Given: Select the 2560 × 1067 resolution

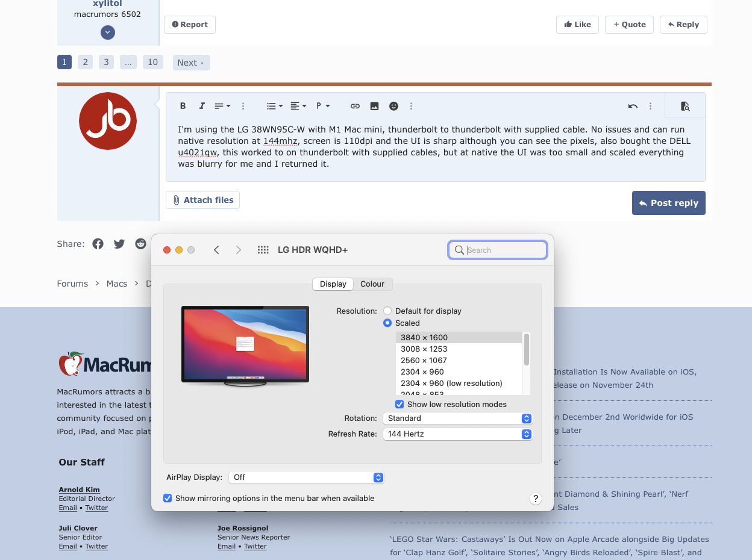Looking at the screenshot, I should tap(459, 360).
